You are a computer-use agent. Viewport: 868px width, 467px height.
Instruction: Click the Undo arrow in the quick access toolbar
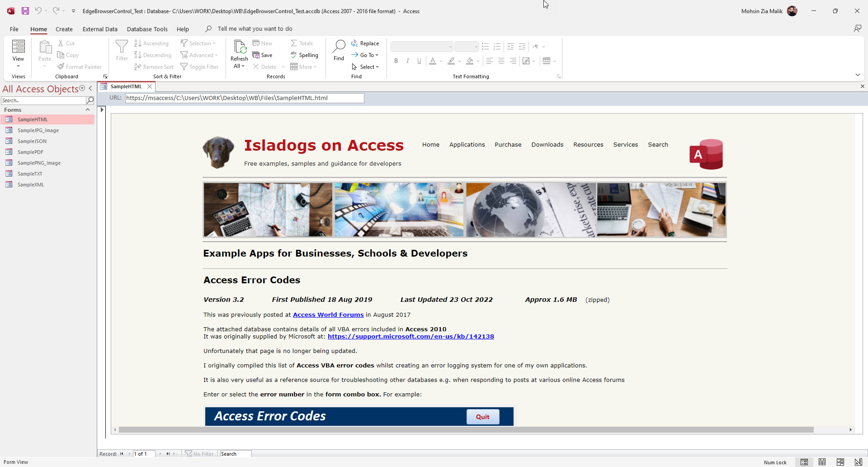click(x=38, y=11)
